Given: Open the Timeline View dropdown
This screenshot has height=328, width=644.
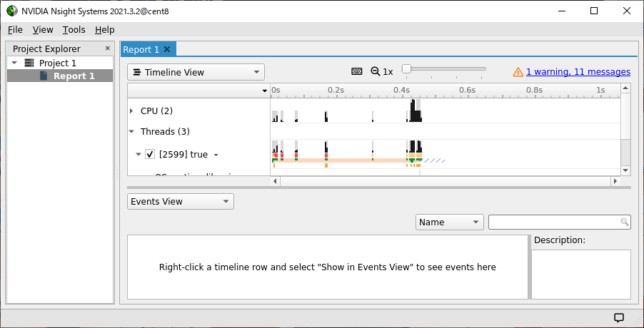Looking at the screenshot, I should [196, 72].
